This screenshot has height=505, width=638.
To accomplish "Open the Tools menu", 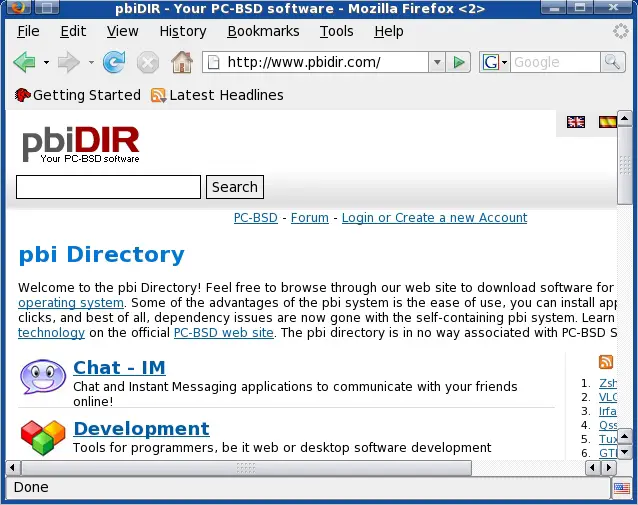I will pos(336,31).
